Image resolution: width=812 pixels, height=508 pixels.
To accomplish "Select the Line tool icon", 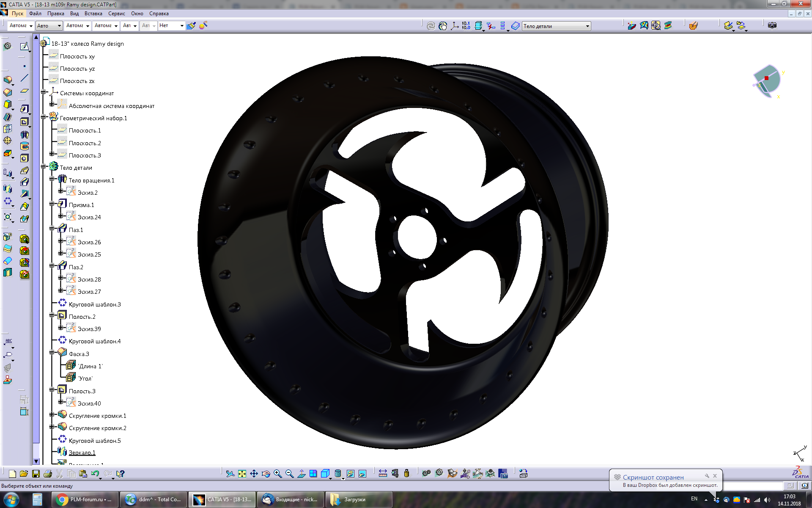I will tap(25, 78).
